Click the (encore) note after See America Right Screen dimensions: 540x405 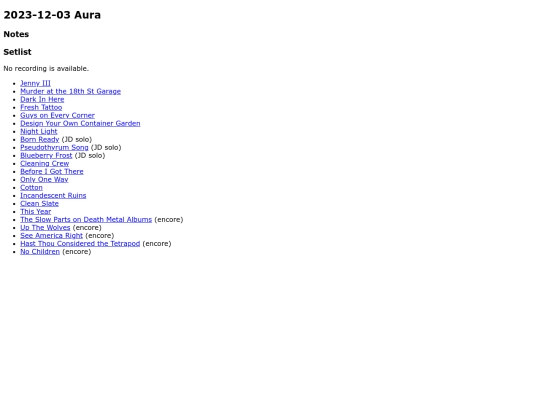100,236
